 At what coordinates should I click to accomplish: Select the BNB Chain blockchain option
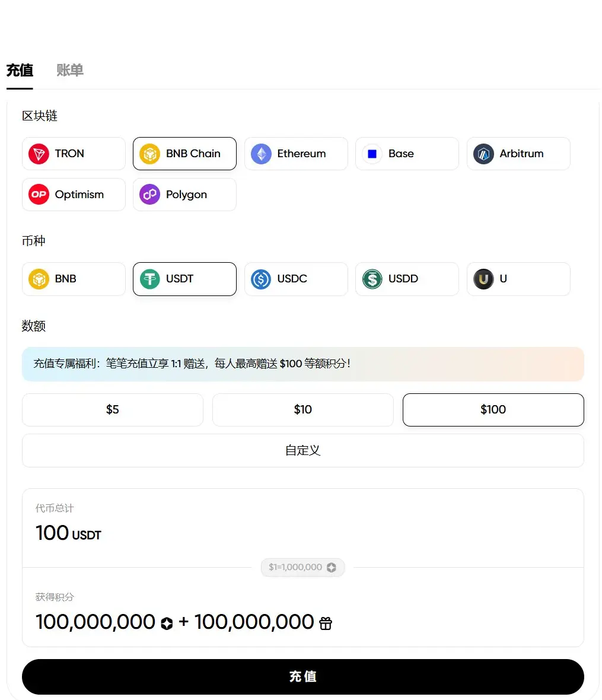184,154
